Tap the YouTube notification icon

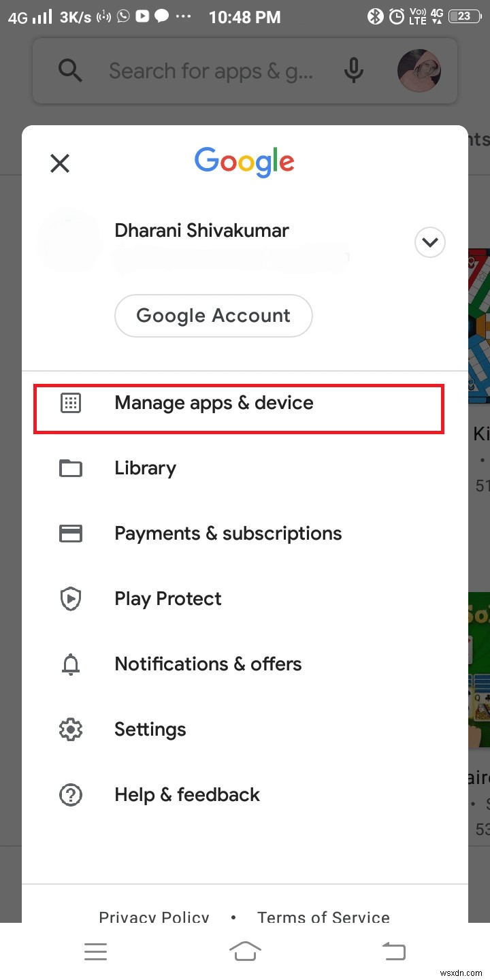point(143,16)
